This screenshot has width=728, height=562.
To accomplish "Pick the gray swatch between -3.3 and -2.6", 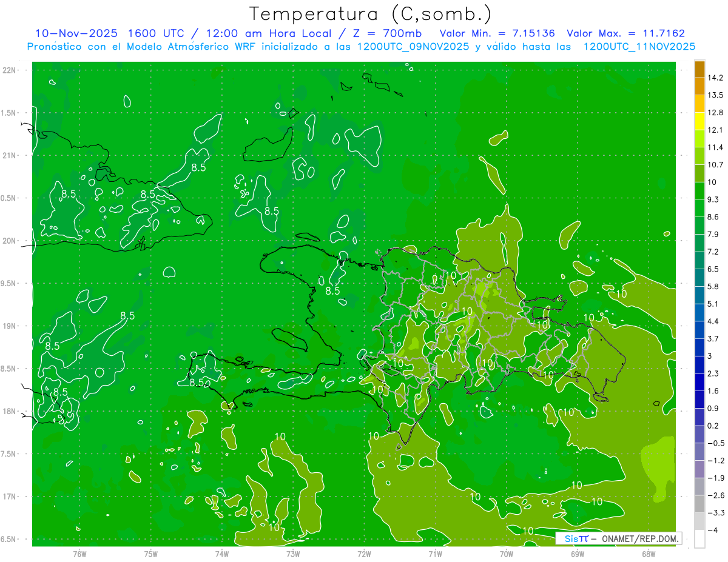I will click(x=699, y=504).
